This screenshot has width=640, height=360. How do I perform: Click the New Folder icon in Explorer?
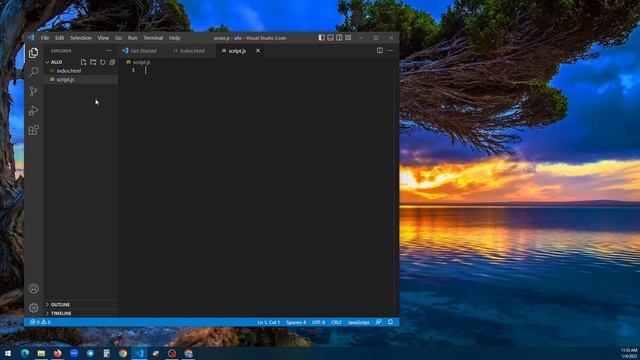93,62
